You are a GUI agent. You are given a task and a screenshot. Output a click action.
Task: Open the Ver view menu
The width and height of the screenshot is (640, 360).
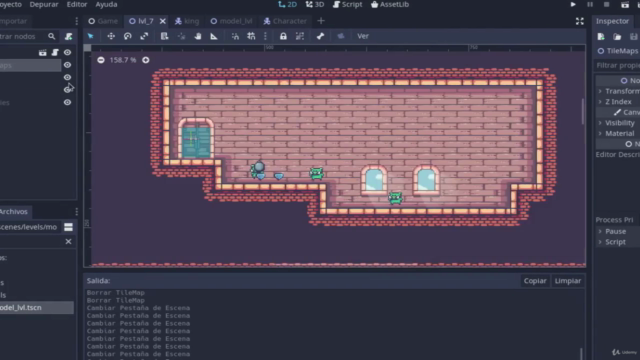pyautogui.click(x=363, y=36)
